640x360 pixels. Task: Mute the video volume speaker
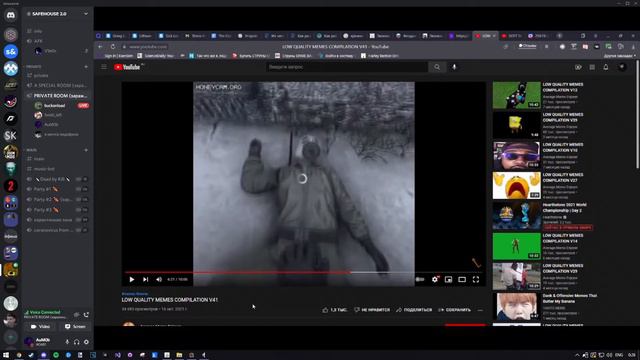coord(159,280)
